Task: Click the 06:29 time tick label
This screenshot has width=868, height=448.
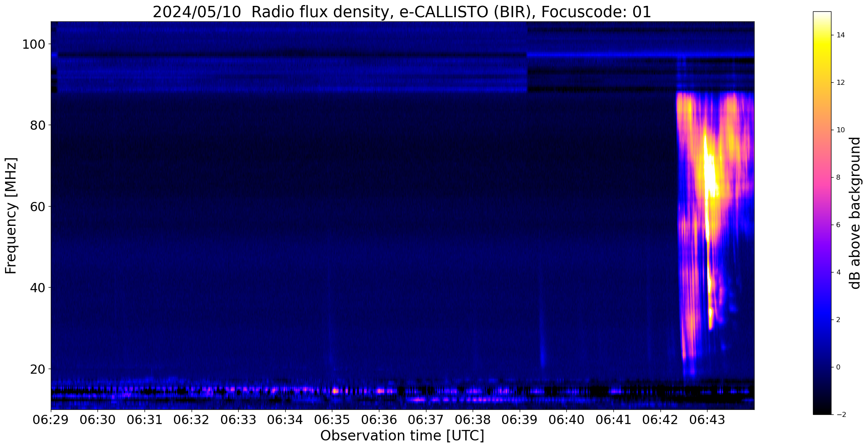Action: (x=51, y=420)
